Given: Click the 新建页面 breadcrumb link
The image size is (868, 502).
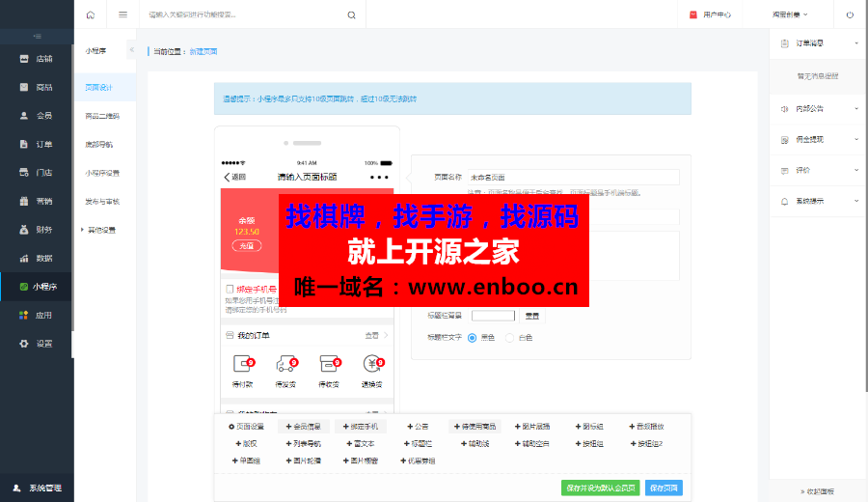Looking at the screenshot, I should pyautogui.click(x=203, y=51).
